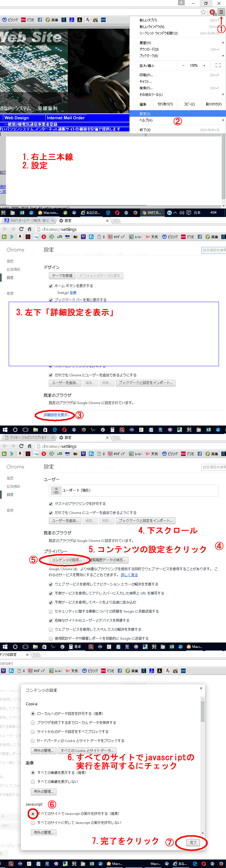
Task: Click the content dialog scrollbar thumb
Action: coord(203,712)
